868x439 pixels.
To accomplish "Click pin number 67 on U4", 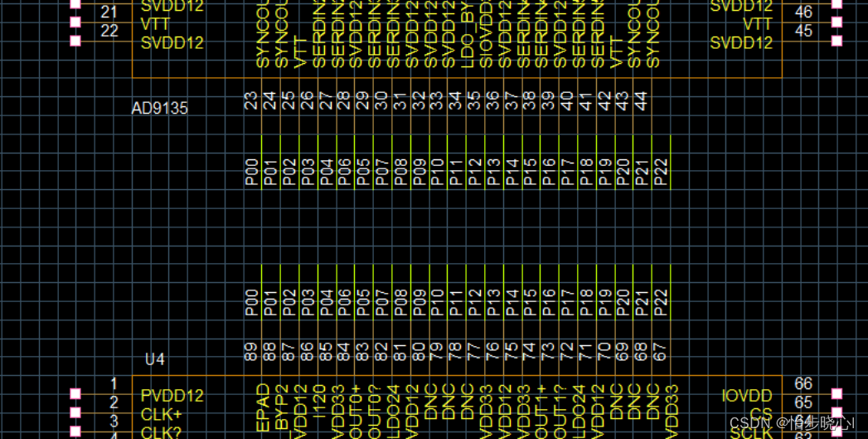I will (660, 351).
